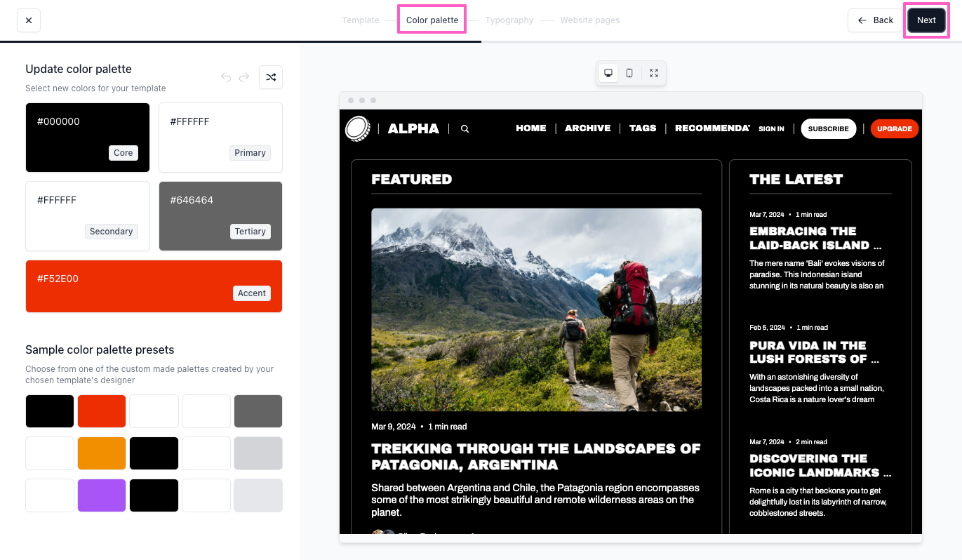
Task: Open the Typography step
Action: coord(509,20)
